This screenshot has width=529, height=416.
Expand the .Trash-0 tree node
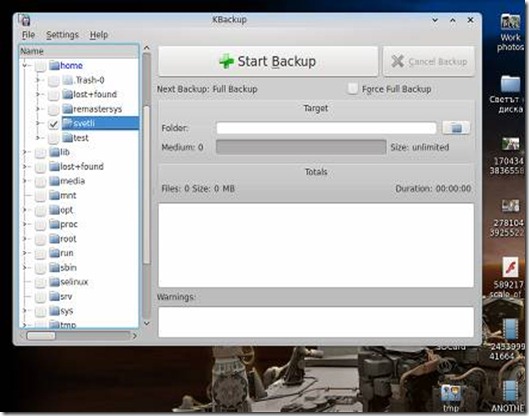[x=38, y=80]
